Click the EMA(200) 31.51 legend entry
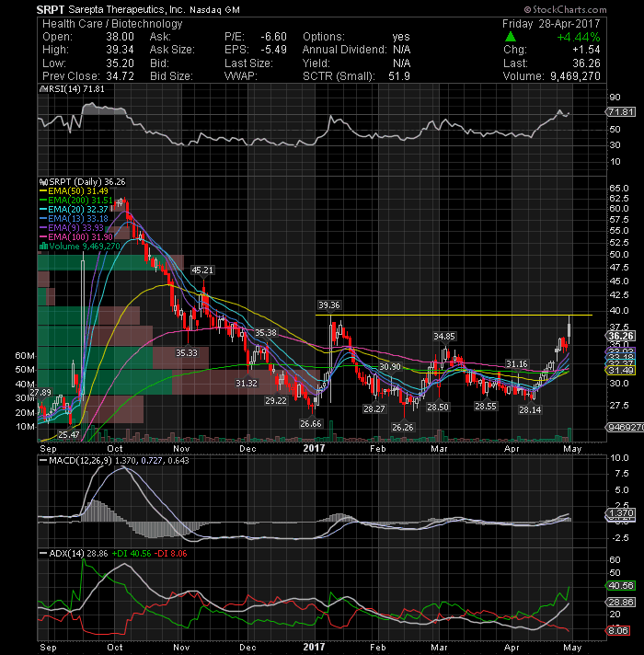644x655 pixels. tap(76, 201)
